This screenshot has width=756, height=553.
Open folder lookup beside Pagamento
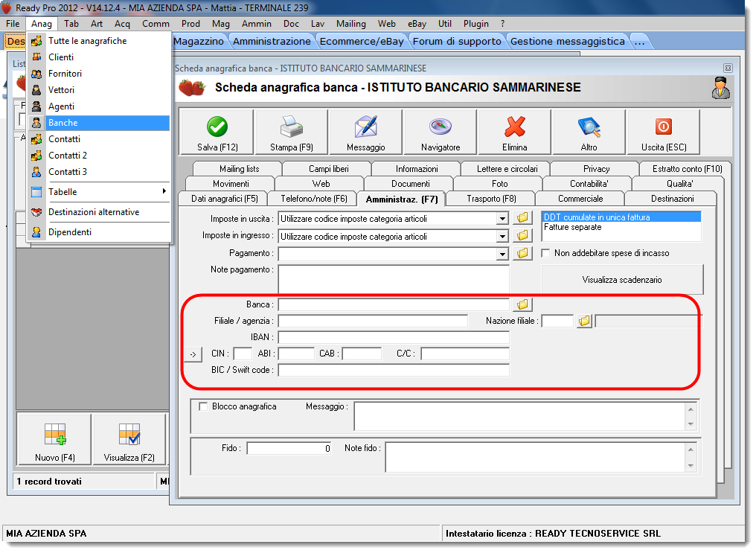(x=522, y=253)
